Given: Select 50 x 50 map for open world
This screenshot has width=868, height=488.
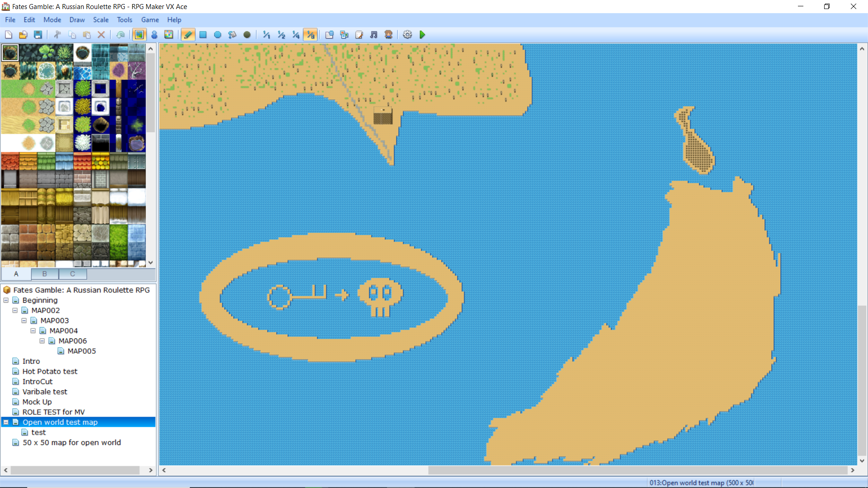Looking at the screenshot, I should coord(71,443).
